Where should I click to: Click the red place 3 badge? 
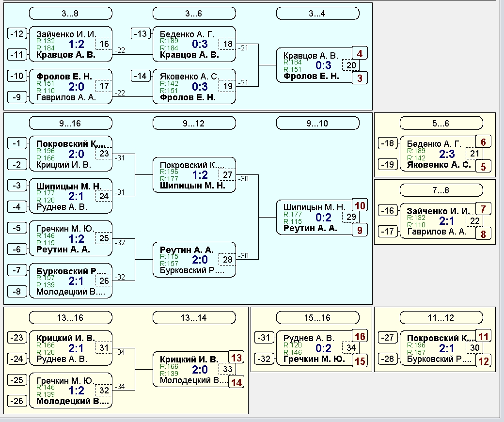360,78
